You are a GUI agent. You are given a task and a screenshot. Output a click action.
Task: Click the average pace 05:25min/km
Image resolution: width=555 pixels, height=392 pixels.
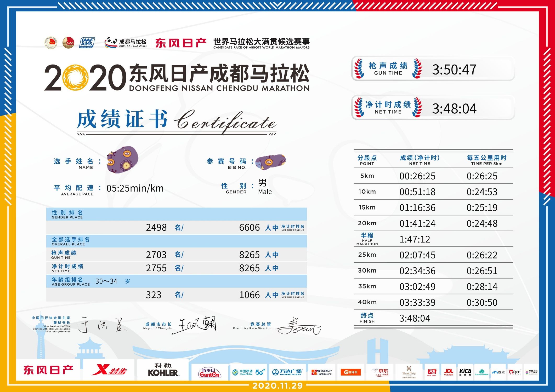[135, 188]
